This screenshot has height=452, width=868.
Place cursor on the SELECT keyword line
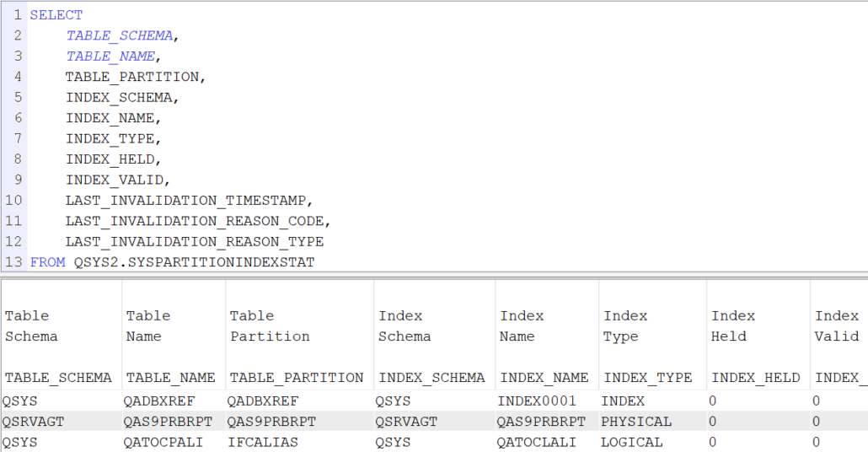[x=56, y=15]
